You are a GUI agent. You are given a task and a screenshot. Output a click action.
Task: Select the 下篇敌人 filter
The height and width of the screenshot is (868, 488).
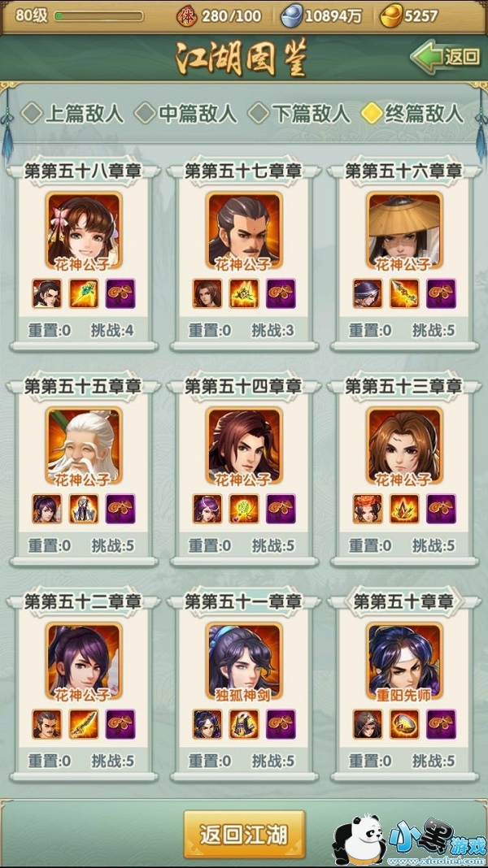[x=299, y=114]
